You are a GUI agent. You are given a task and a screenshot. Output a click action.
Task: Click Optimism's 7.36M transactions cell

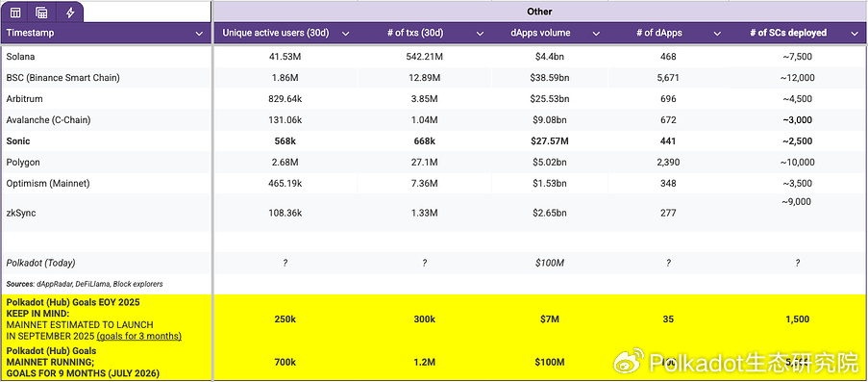point(424,184)
